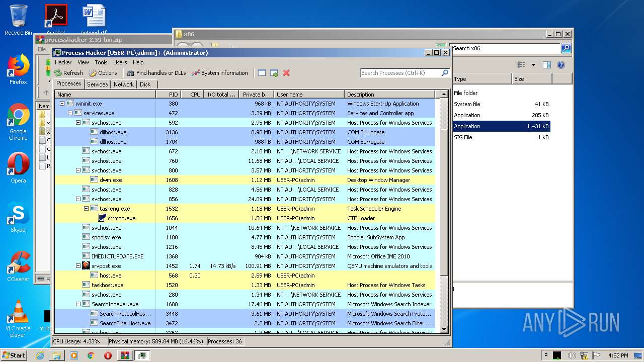Click Chrome icon in the taskbar
644x362 pixels.
click(x=91, y=355)
